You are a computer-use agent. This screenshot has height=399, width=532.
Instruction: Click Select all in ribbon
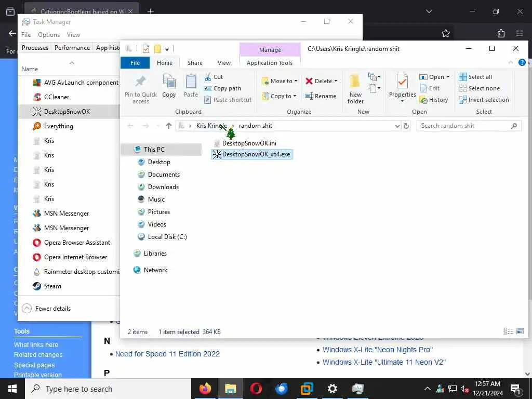(475, 77)
